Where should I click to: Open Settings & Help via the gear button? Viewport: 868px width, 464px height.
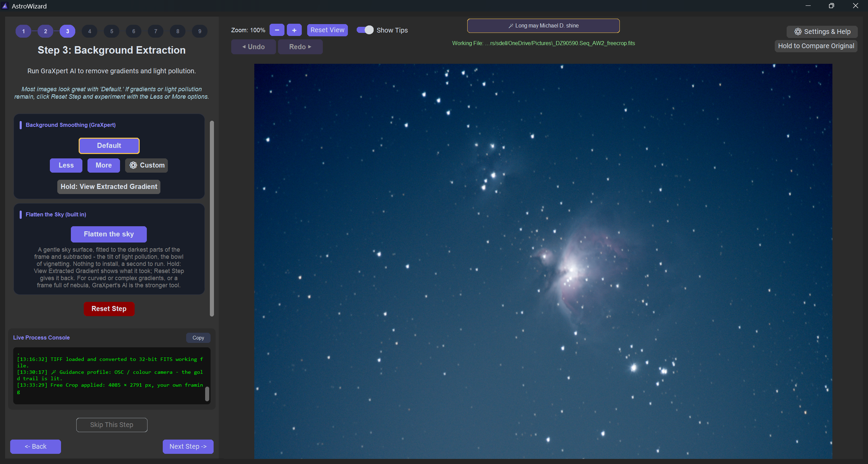tap(822, 32)
